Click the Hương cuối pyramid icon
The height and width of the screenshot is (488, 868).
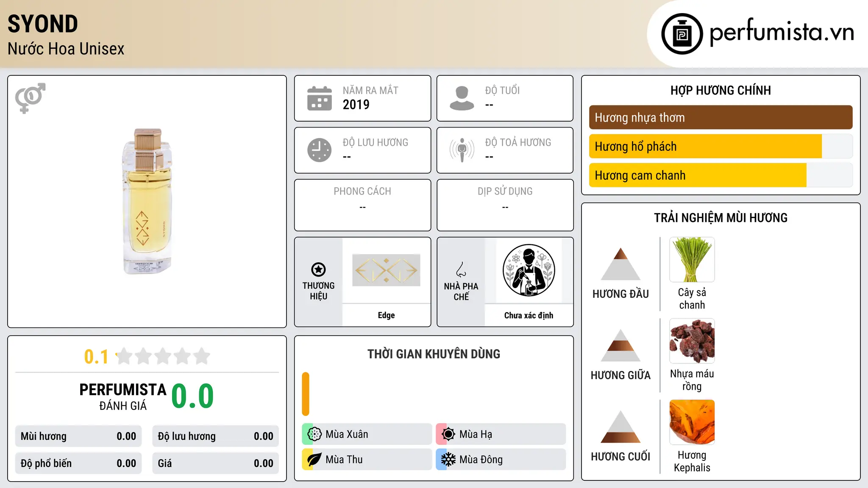[620, 427]
